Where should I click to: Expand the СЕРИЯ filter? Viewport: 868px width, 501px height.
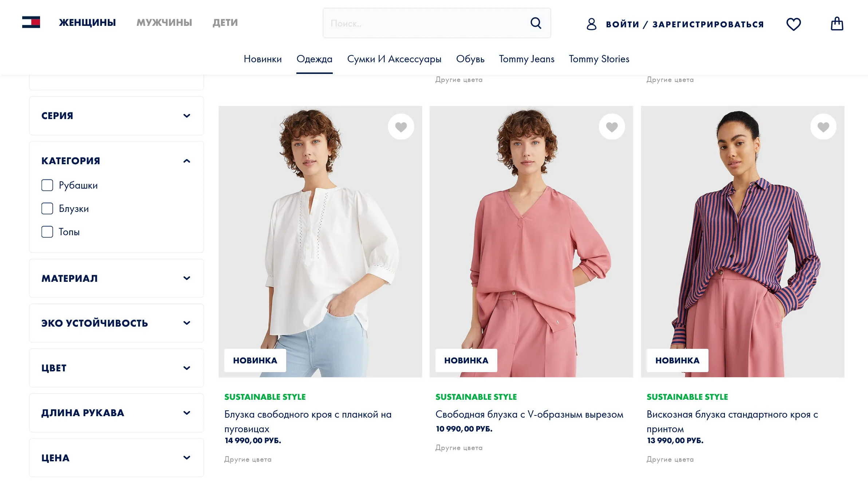coord(117,116)
